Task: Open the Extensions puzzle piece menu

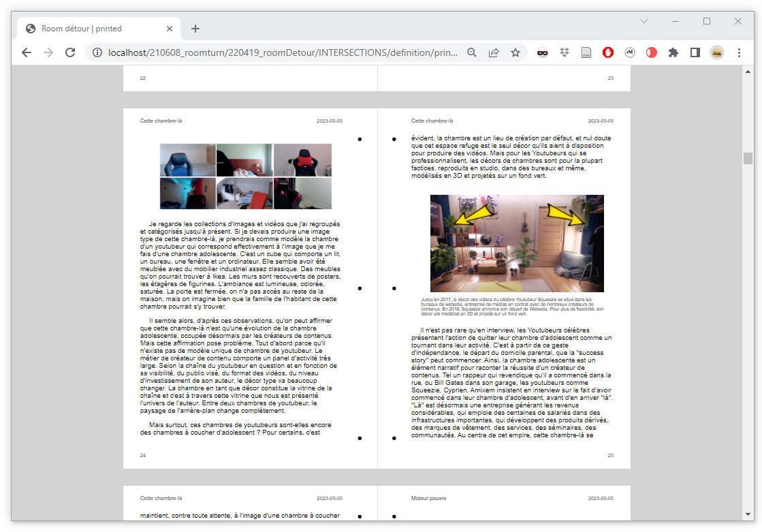Action: coord(673,52)
